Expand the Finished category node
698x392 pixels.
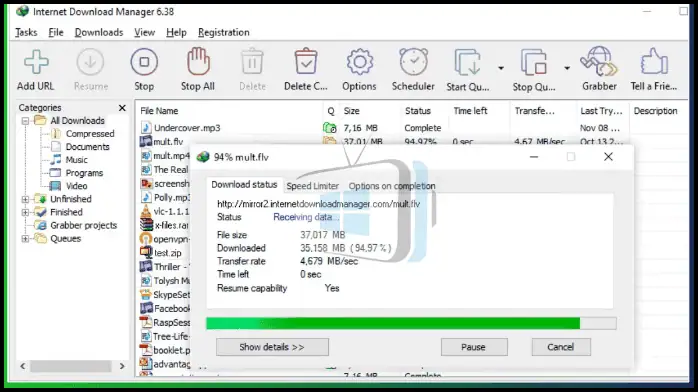tap(25, 212)
